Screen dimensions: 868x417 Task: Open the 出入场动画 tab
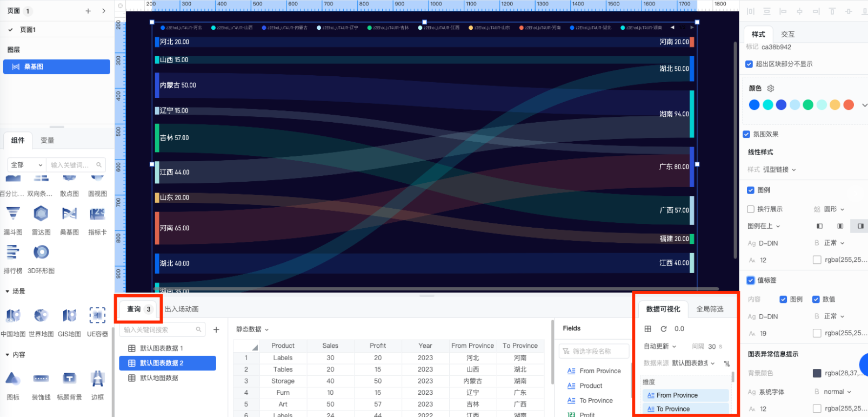click(x=182, y=309)
